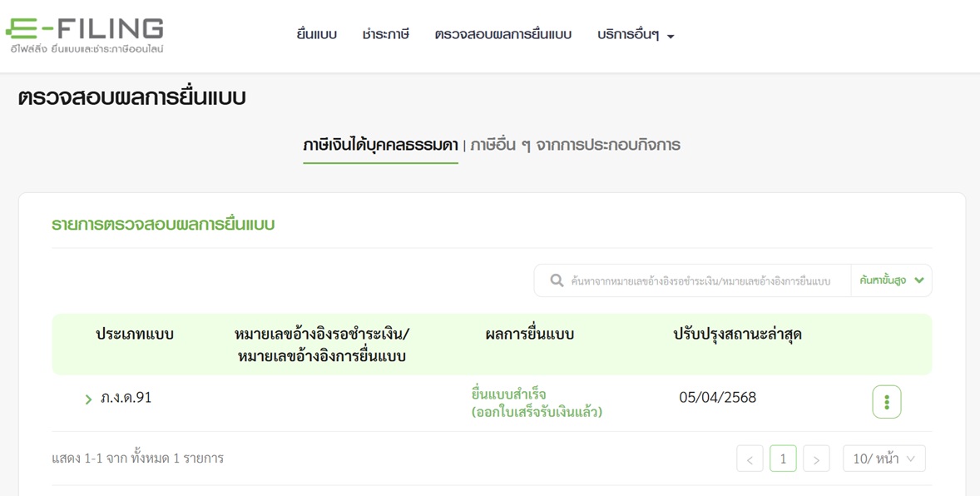
Task: Open the three-dot actions menu for ภ.ง.ด.91
Action: coord(886,402)
